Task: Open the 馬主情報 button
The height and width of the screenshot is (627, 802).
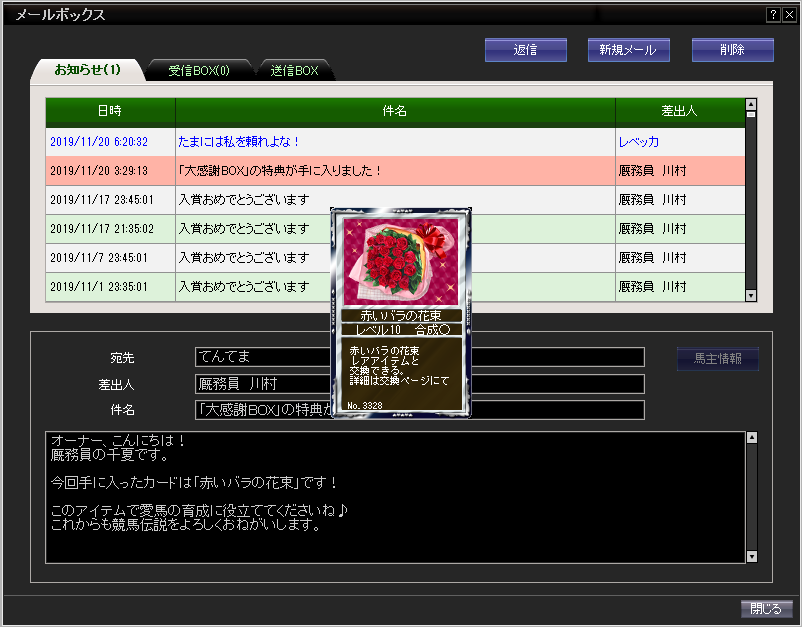Action: (x=718, y=359)
